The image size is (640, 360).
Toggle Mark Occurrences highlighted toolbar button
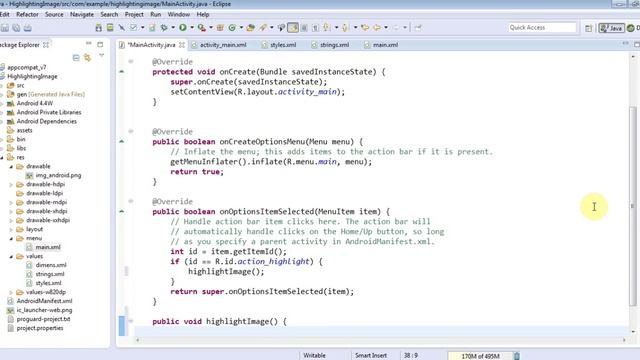point(293,28)
